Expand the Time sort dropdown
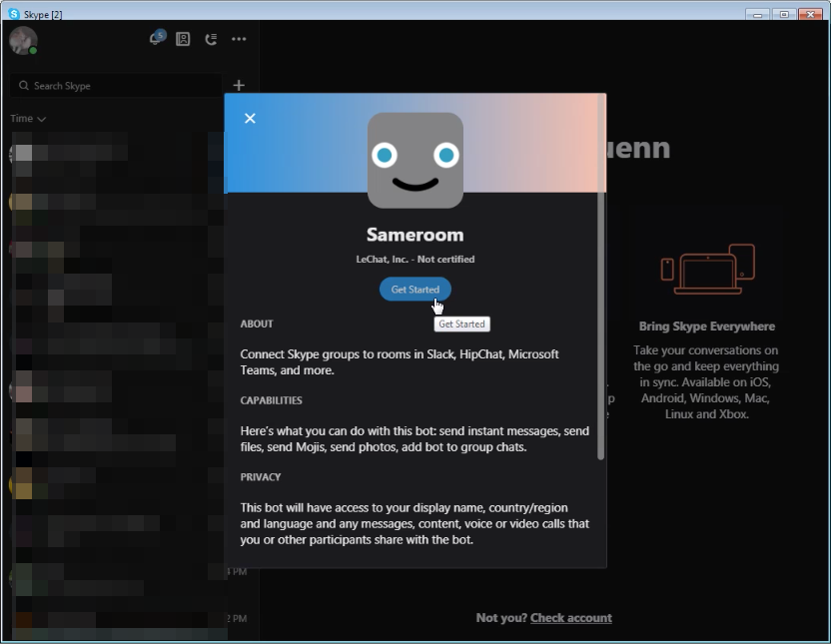 coord(28,119)
